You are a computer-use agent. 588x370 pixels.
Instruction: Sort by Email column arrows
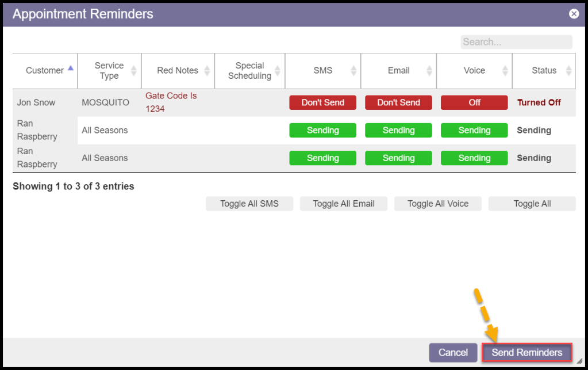tap(429, 71)
